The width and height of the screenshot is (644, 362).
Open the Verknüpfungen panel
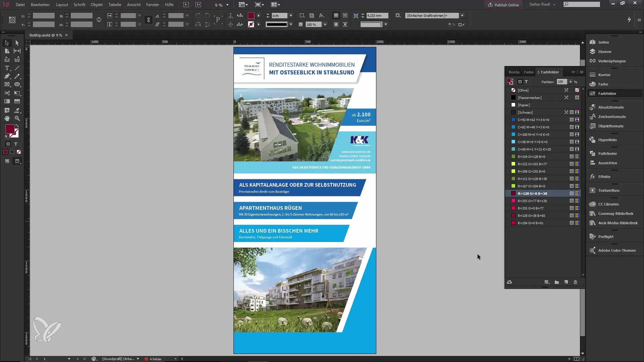(x=612, y=61)
